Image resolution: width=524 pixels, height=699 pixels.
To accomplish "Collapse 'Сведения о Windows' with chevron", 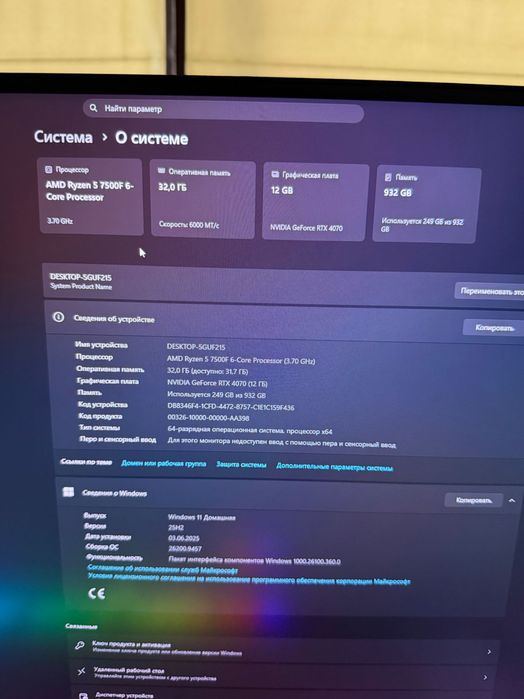I will click(512, 501).
